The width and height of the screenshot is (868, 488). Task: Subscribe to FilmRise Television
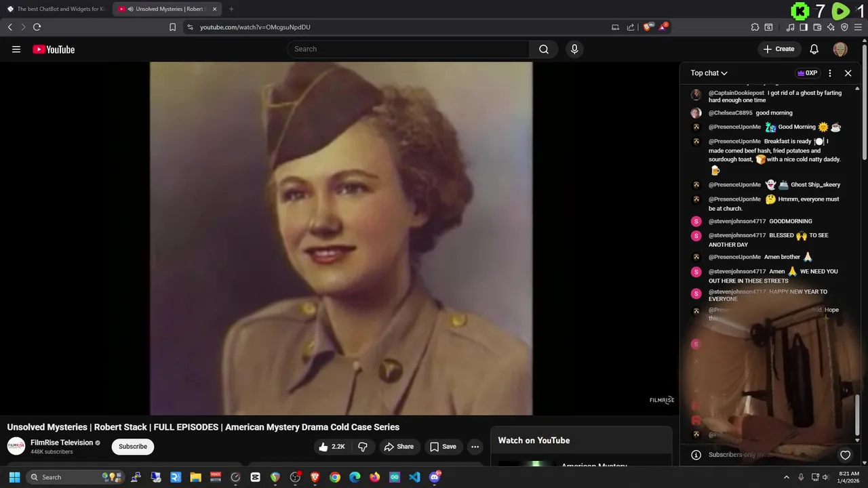click(x=133, y=447)
